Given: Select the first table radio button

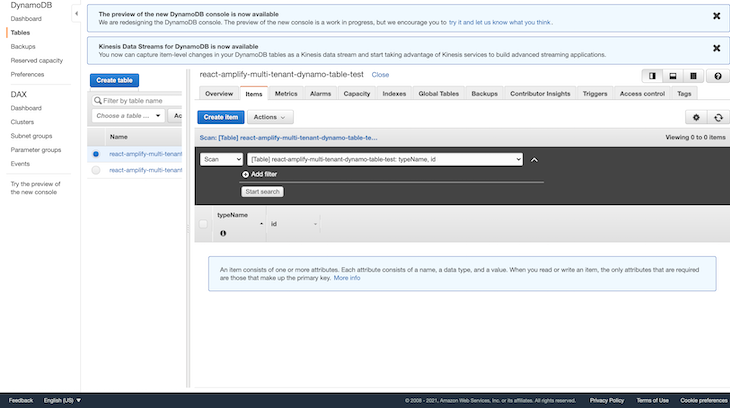Looking at the screenshot, I should click(x=96, y=154).
